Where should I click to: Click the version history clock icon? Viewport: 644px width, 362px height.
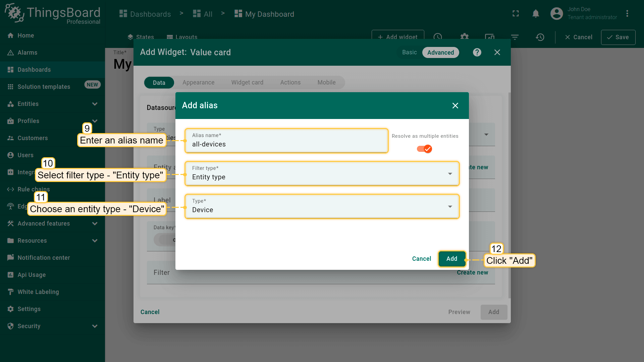[x=540, y=37]
